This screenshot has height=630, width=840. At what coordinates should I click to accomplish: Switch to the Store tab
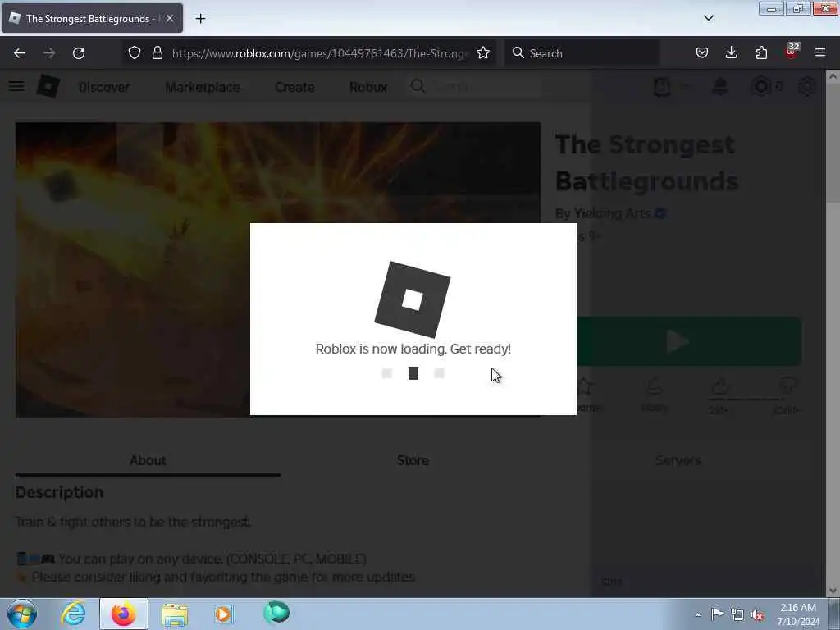pyautogui.click(x=413, y=461)
